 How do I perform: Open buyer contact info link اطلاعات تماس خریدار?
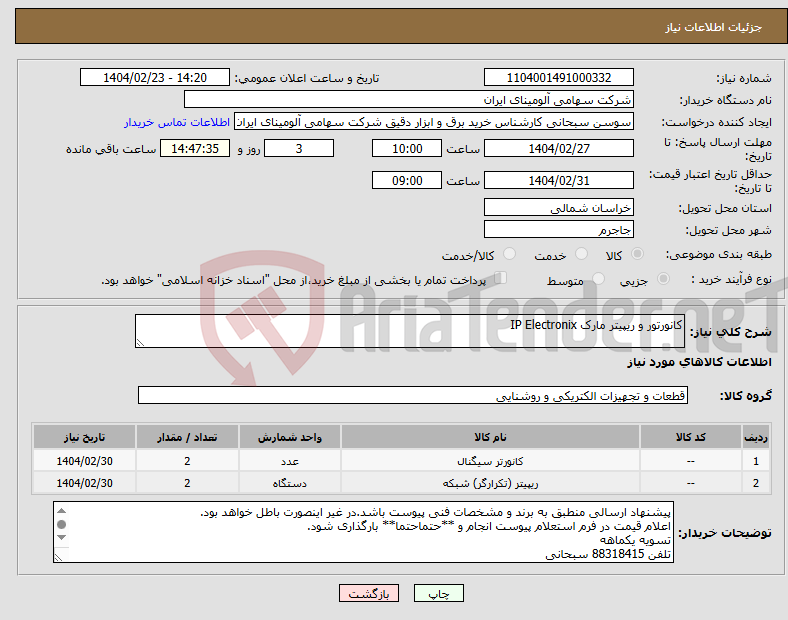[x=177, y=122]
